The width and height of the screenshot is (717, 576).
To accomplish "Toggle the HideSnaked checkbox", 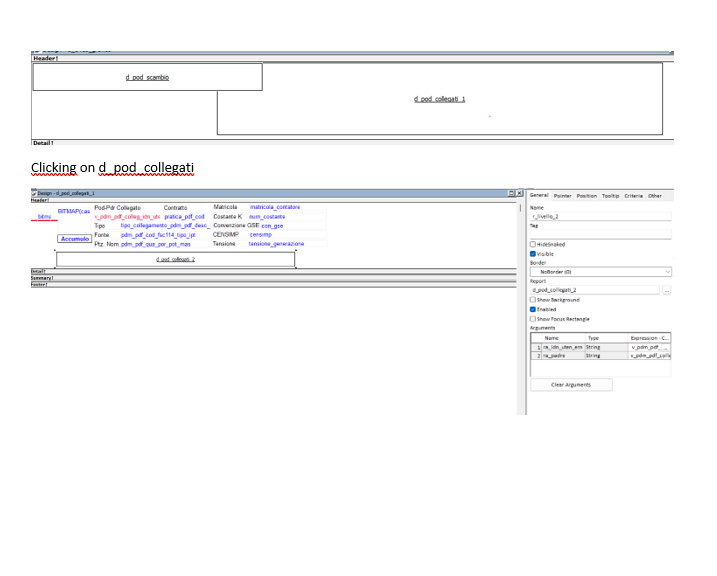I will pos(533,244).
